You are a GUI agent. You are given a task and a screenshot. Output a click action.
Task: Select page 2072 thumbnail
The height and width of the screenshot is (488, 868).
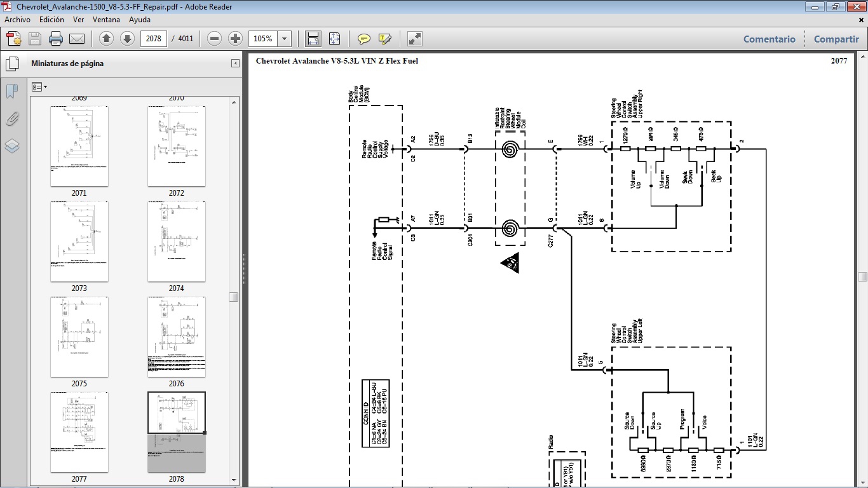click(177, 146)
